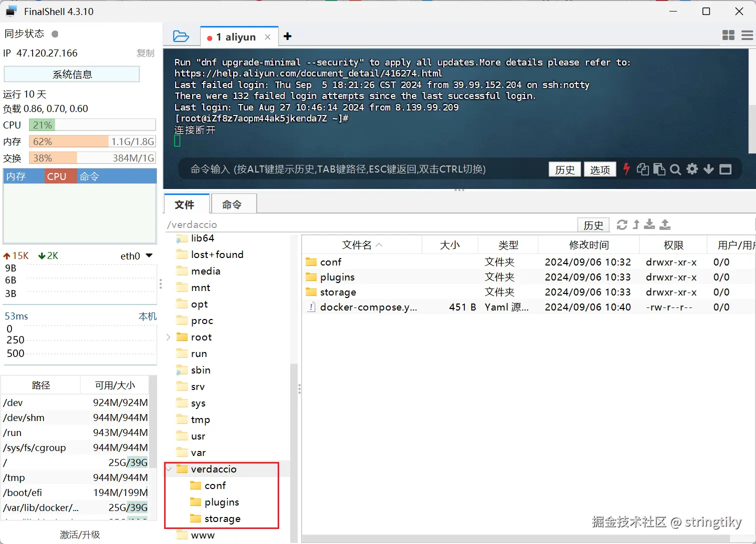The width and height of the screenshot is (756, 544).
Task: Sort by 文件名 column header
Action: (x=362, y=245)
